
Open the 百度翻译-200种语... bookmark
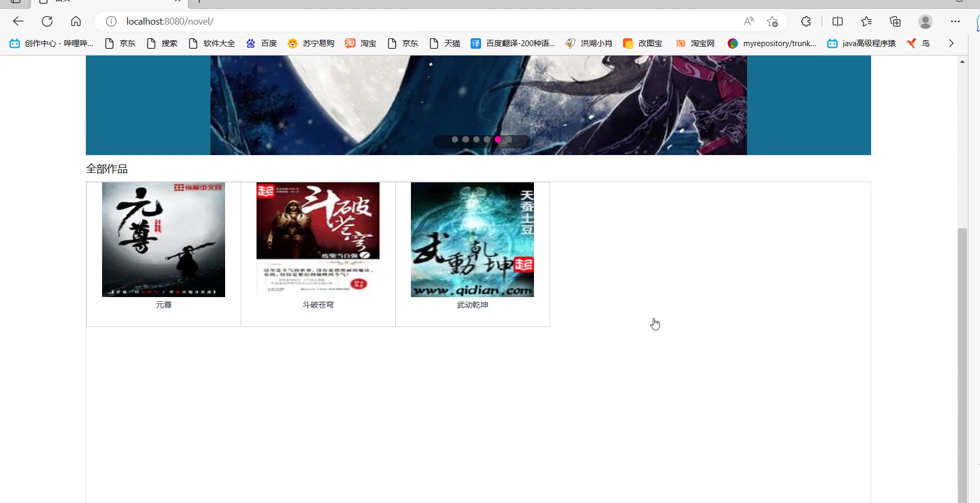coord(513,43)
